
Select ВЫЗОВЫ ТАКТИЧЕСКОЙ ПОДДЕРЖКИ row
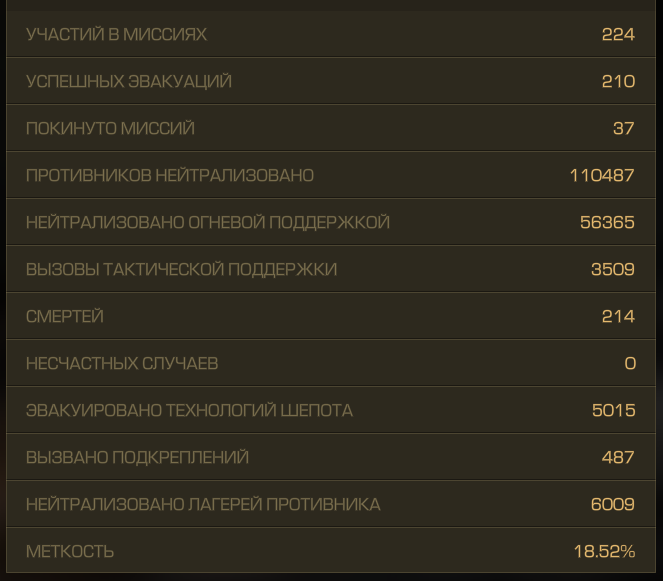click(x=331, y=269)
